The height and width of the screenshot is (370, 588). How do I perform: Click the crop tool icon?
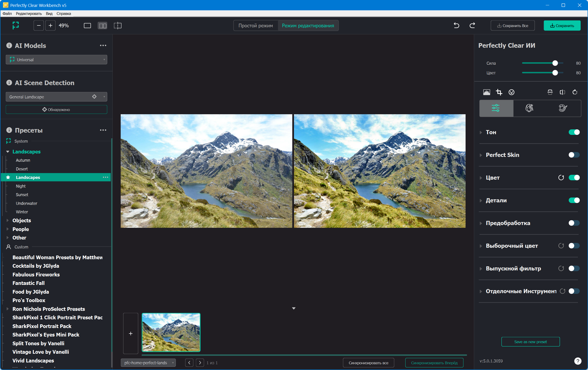point(499,92)
